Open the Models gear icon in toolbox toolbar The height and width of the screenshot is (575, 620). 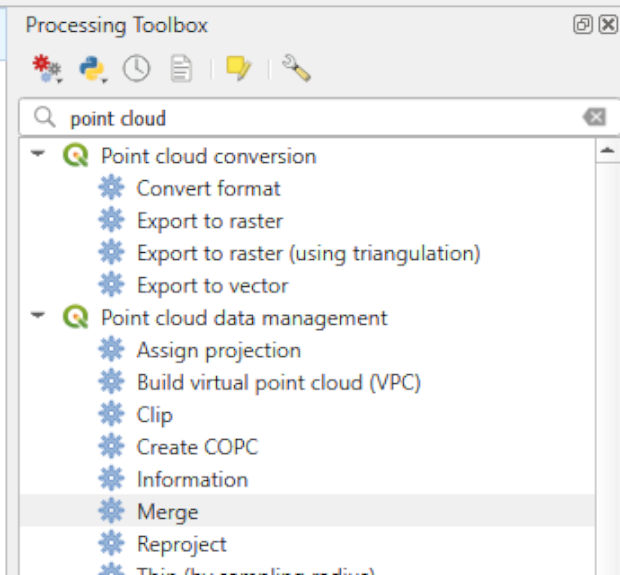click(x=47, y=69)
